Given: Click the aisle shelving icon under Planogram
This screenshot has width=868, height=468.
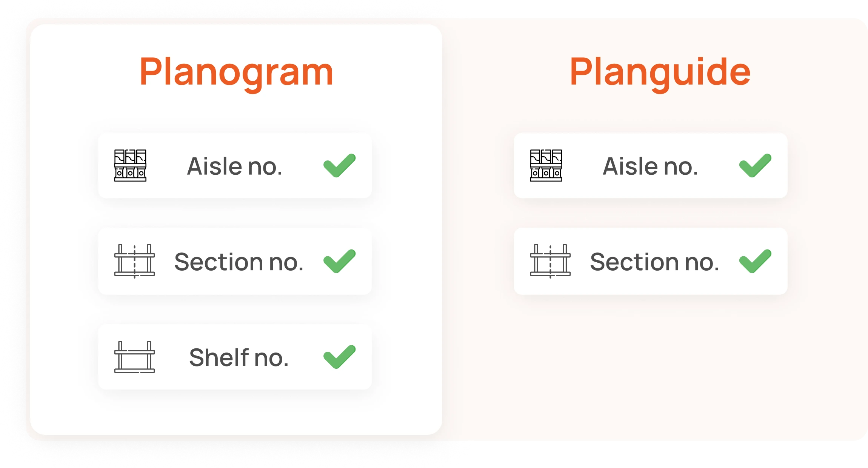Looking at the screenshot, I should pyautogui.click(x=130, y=165).
